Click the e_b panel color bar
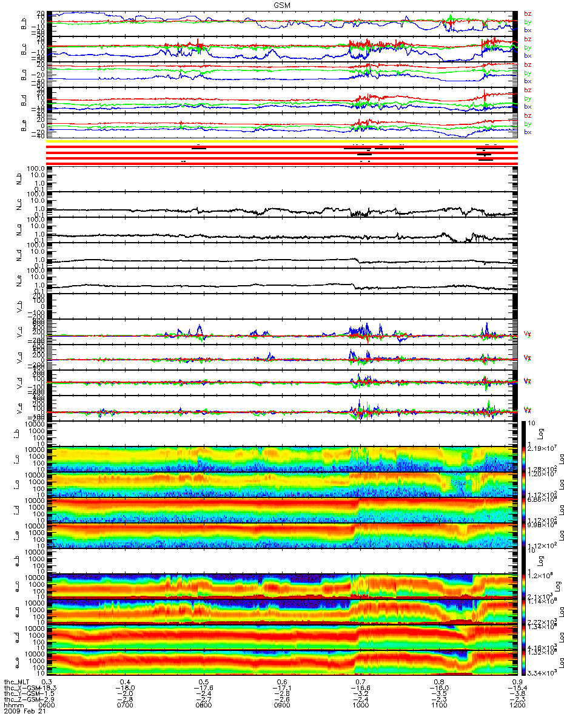 click(x=525, y=561)
